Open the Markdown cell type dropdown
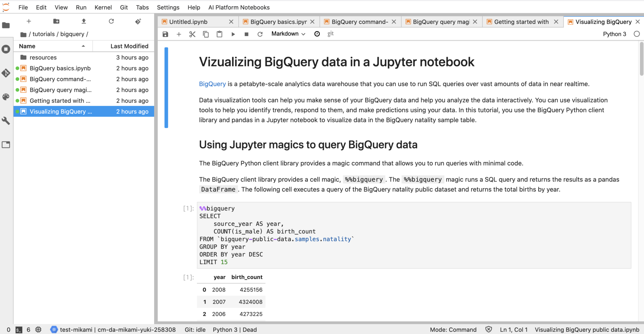 (288, 34)
